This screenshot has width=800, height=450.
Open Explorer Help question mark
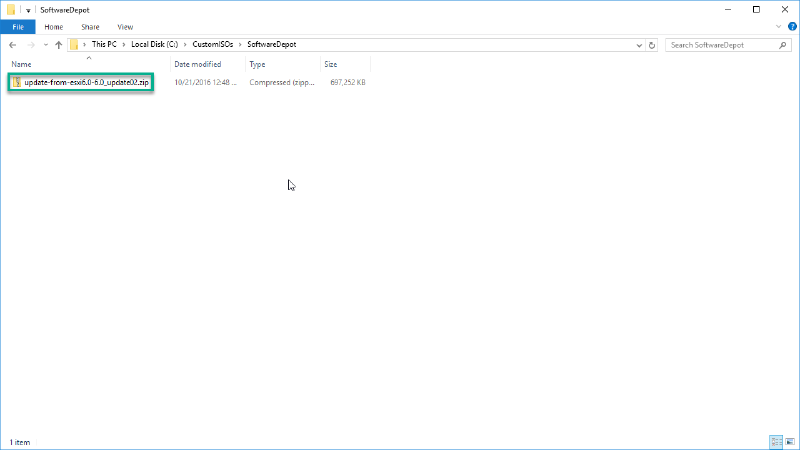(x=792, y=27)
